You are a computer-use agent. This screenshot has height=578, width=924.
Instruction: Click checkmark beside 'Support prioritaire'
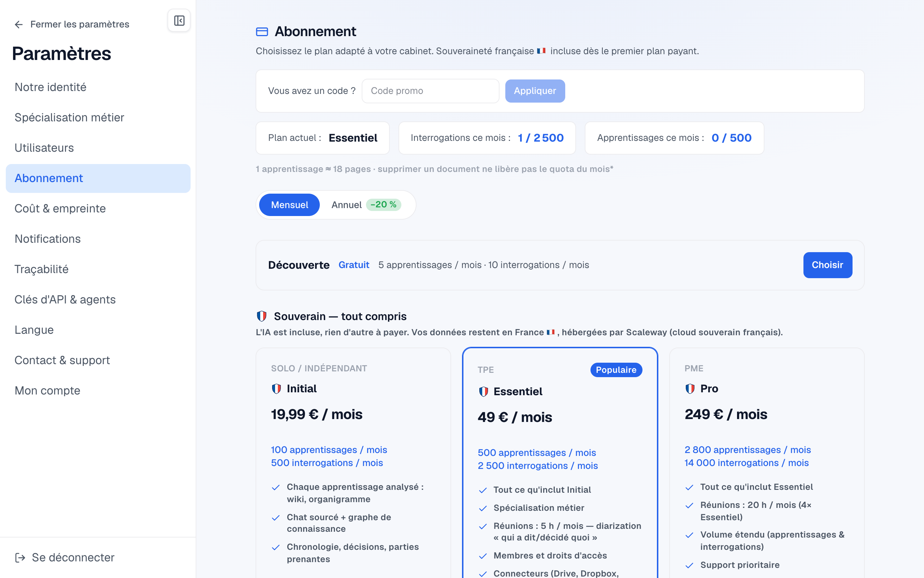pos(689,566)
